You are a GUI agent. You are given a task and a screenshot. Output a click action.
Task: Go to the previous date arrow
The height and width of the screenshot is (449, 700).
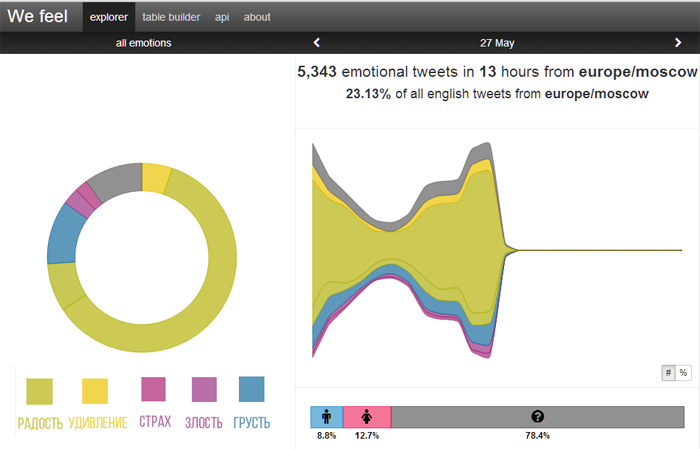pos(317,43)
